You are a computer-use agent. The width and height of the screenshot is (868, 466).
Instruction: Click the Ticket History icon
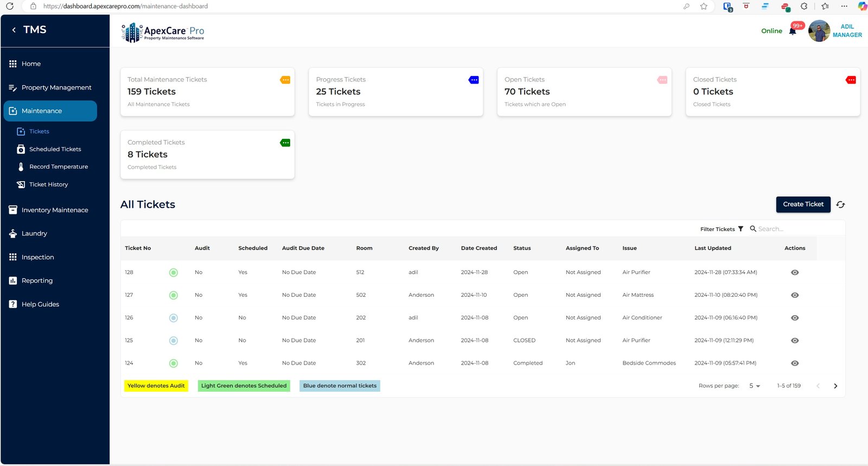[x=21, y=184]
